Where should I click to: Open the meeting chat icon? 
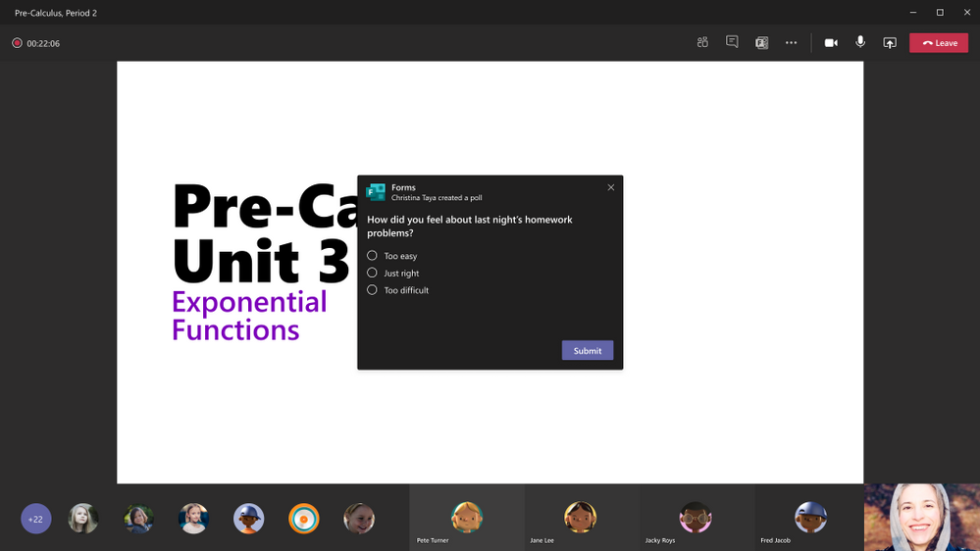732,42
